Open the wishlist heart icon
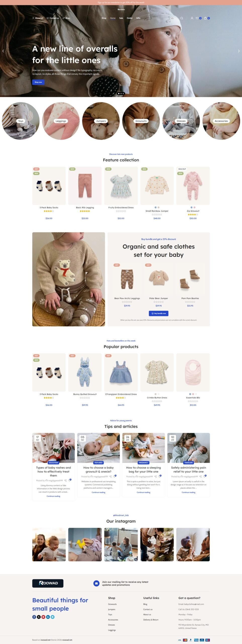The width and height of the screenshot is (242, 644). [197, 18]
